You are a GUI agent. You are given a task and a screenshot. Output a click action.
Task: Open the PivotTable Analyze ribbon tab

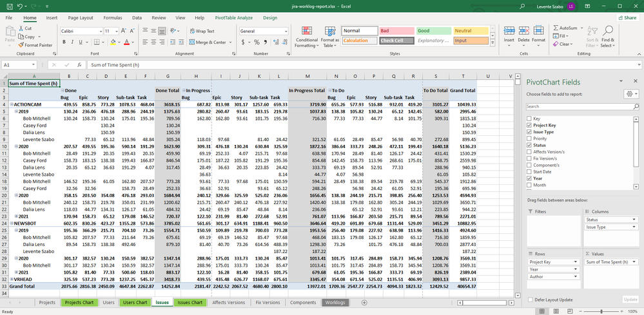point(233,18)
